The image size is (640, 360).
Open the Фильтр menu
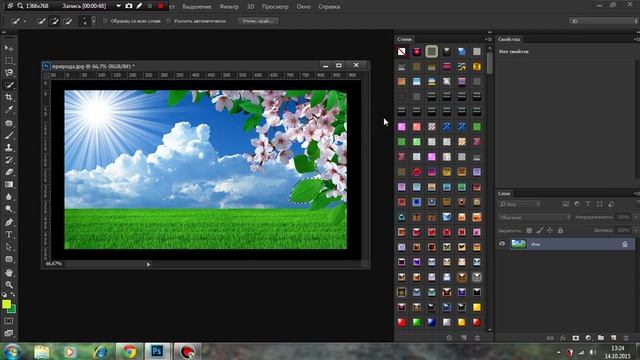(229, 7)
